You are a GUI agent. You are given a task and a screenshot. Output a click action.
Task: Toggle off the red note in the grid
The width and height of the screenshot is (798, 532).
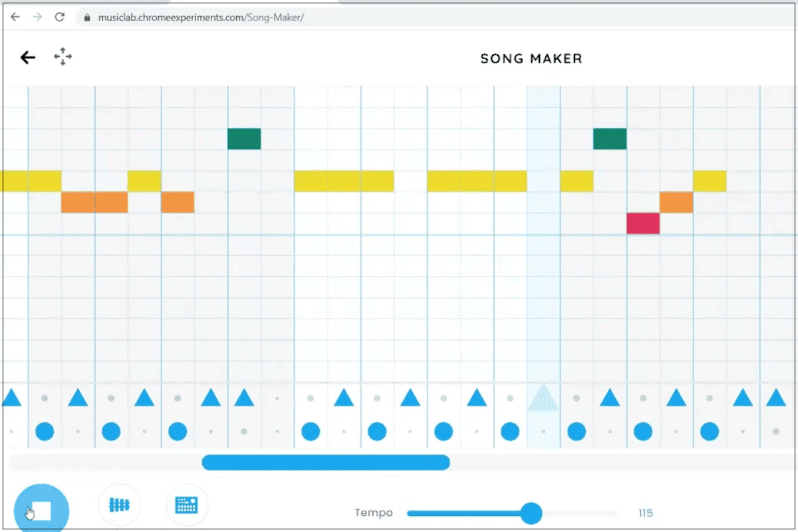(x=642, y=223)
